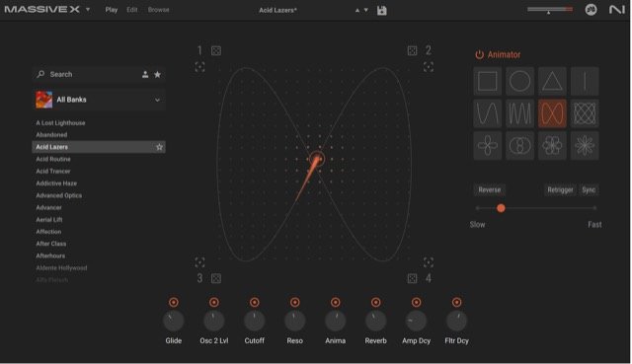Click the animator speed slider handle
The height and width of the screenshot is (364, 632).
click(501, 208)
